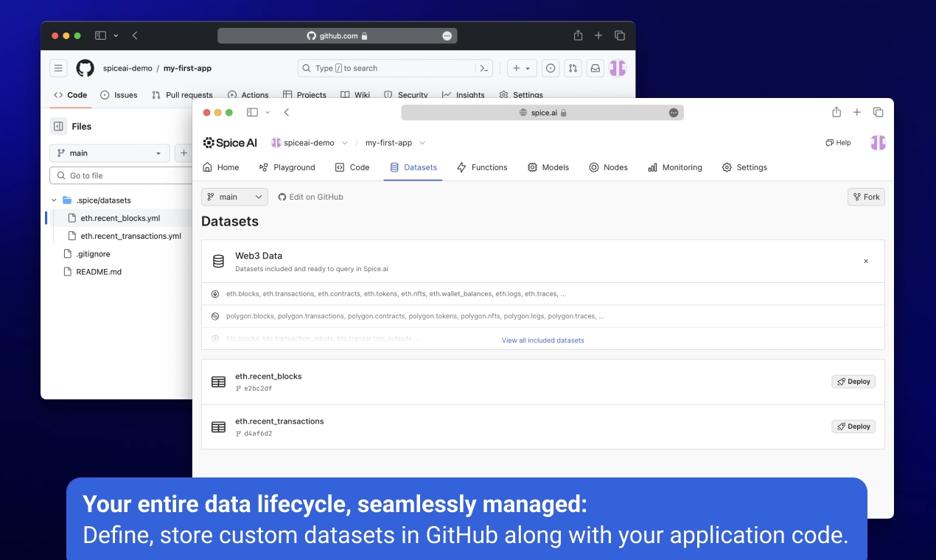Viewport: 936px width, 560px height.
Task: Toggle sidebar in GitHub Safari window
Action: (101, 35)
